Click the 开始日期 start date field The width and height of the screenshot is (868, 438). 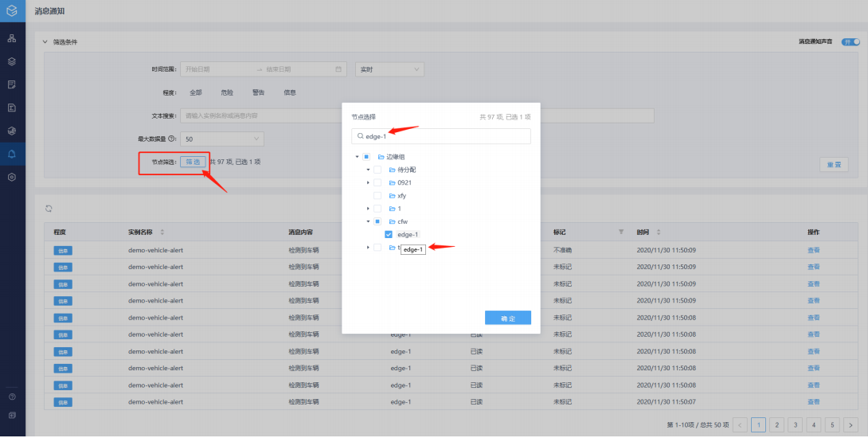tap(219, 69)
